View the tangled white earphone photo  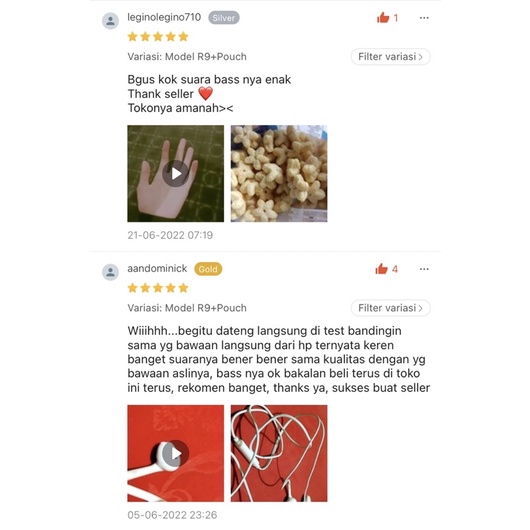[279, 453]
